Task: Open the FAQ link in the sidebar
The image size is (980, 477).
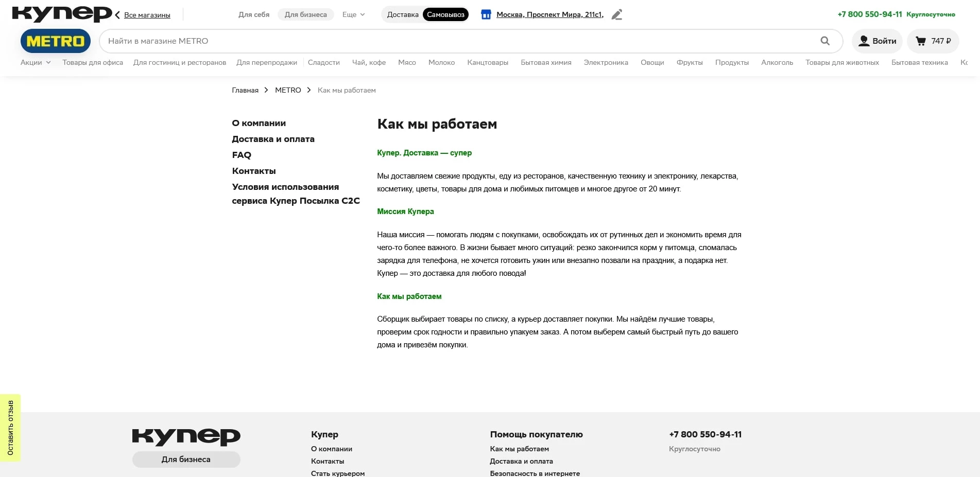Action: coord(242,155)
